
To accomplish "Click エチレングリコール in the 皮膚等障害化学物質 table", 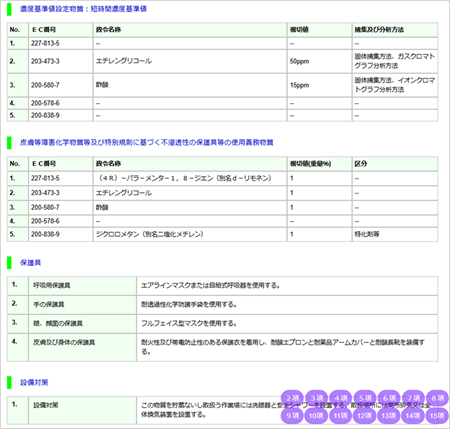I will 190,193.
